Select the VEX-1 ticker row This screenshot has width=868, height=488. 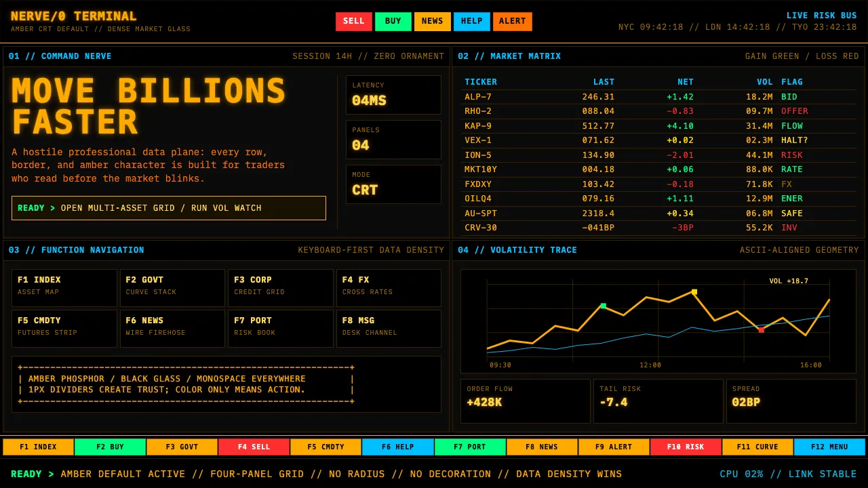(x=658, y=140)
